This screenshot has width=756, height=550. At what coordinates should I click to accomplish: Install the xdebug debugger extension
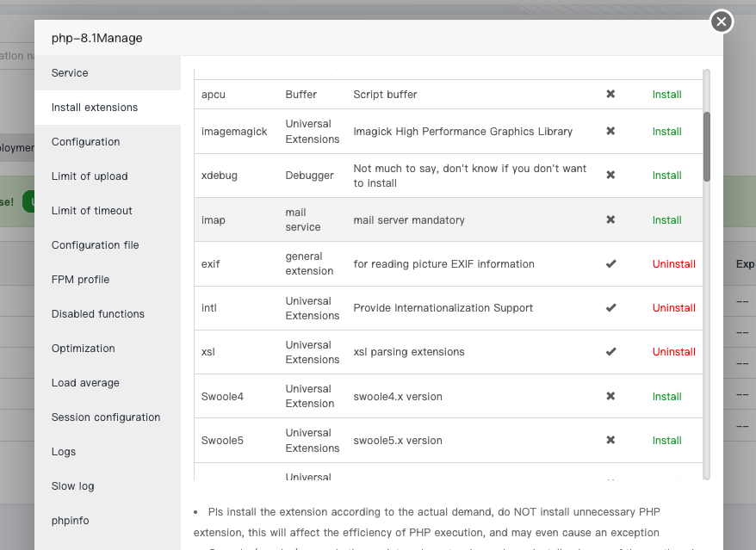click(x=666, y=176)
